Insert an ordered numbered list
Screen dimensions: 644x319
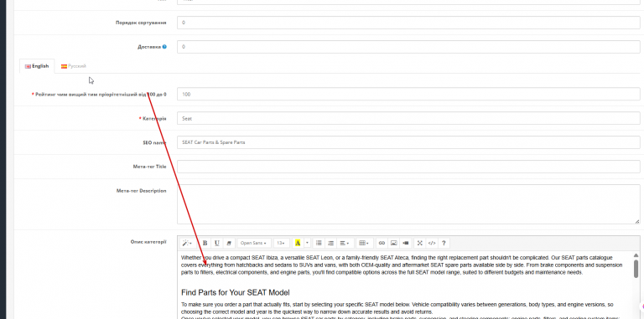(330, 243)
